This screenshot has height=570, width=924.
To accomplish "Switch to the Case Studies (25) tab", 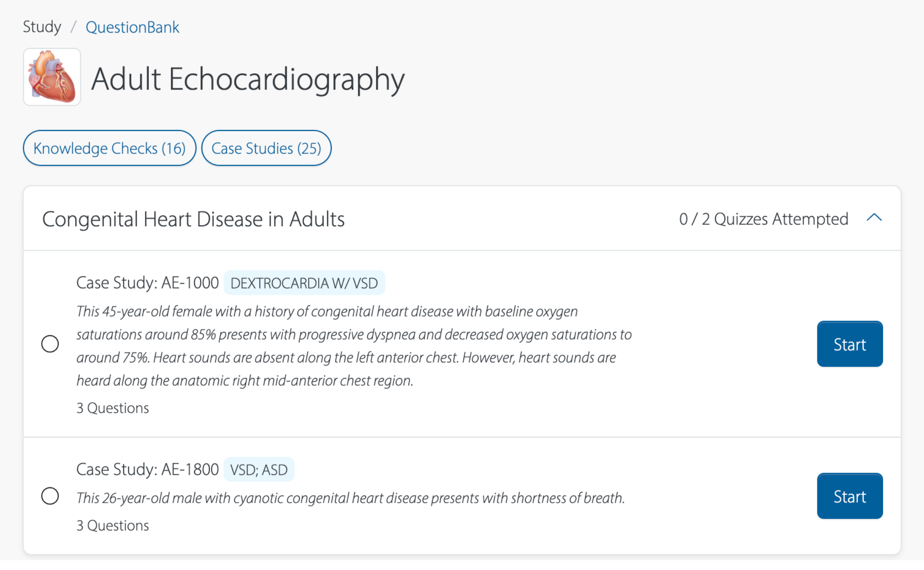I will (266, 148).
